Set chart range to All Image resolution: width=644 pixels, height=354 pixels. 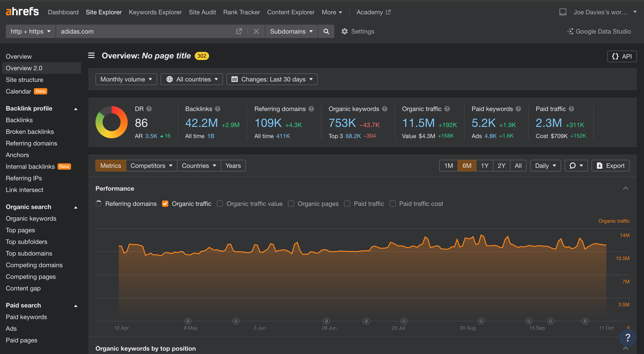point(518,166)
